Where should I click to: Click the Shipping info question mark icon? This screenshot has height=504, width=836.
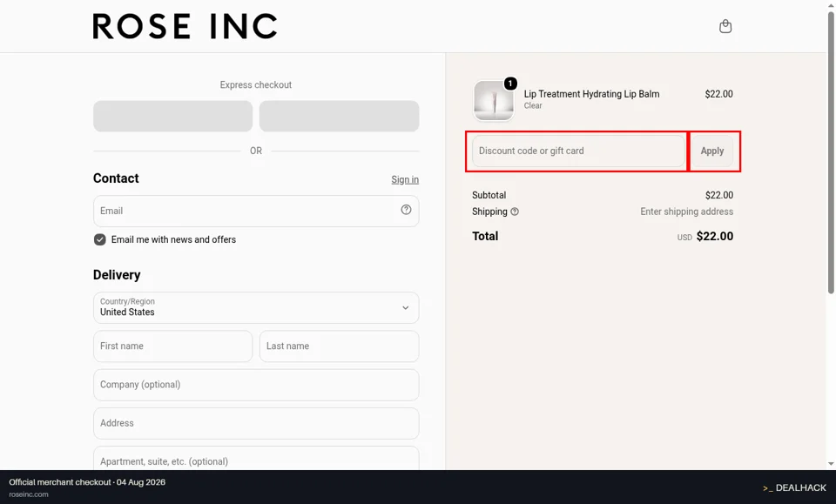point(515,212)
